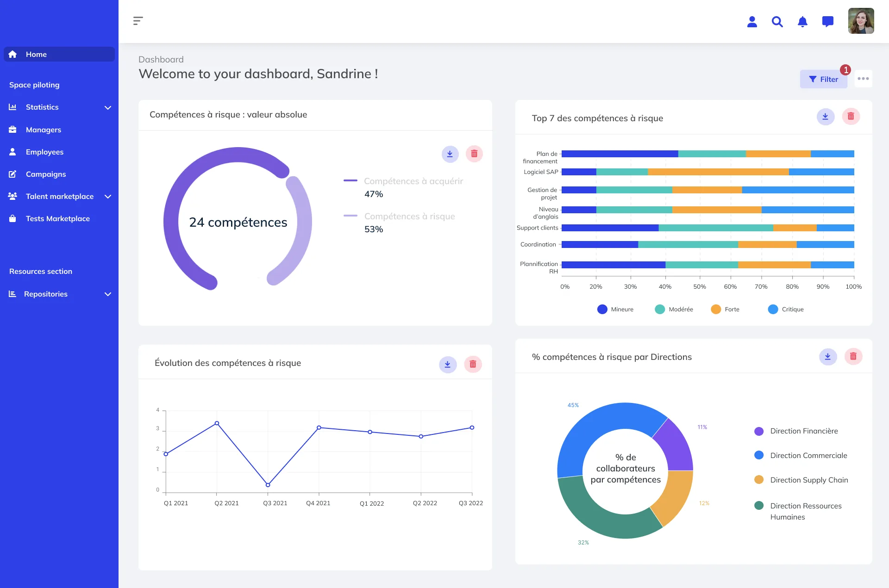Toggle Direction Ressources Humaines legend entry
Viewport: 889px width, 588px height.
click(x=798, y=511)
